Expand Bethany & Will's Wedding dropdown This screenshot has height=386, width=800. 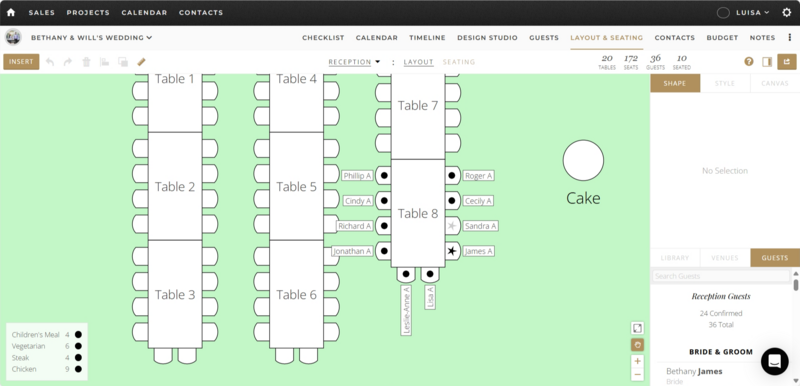pyautogui.click(x=91, y=37)
